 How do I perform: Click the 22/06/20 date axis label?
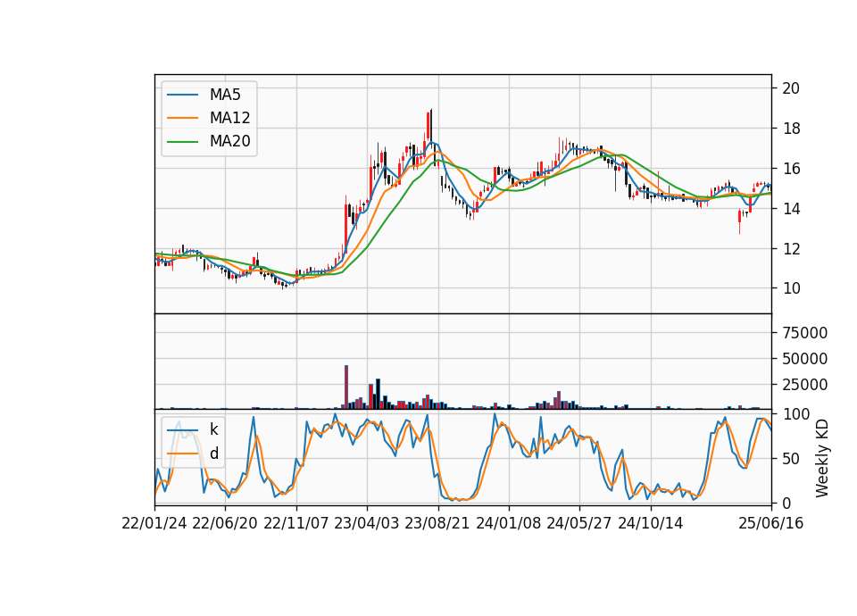click(x=225, y=523)
